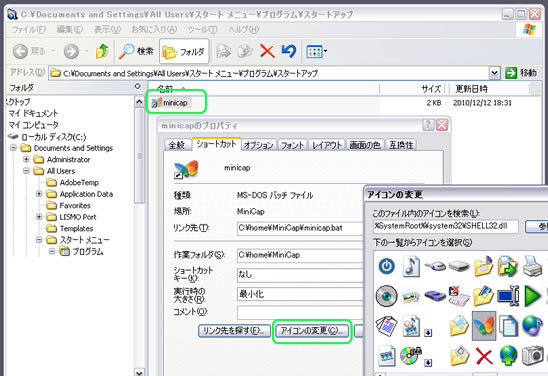Image resolution: width=548 pixels, height=376 pixels.
Task: Expand the Administrator folder node
Action: pyautogui.click(x=26, y=159)
